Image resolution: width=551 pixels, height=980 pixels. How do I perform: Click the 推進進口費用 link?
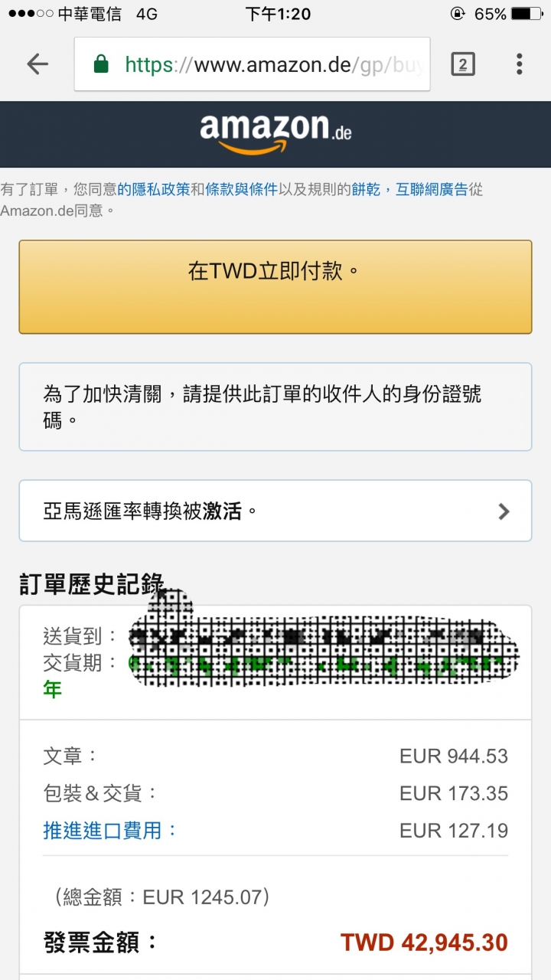(109, 831)
